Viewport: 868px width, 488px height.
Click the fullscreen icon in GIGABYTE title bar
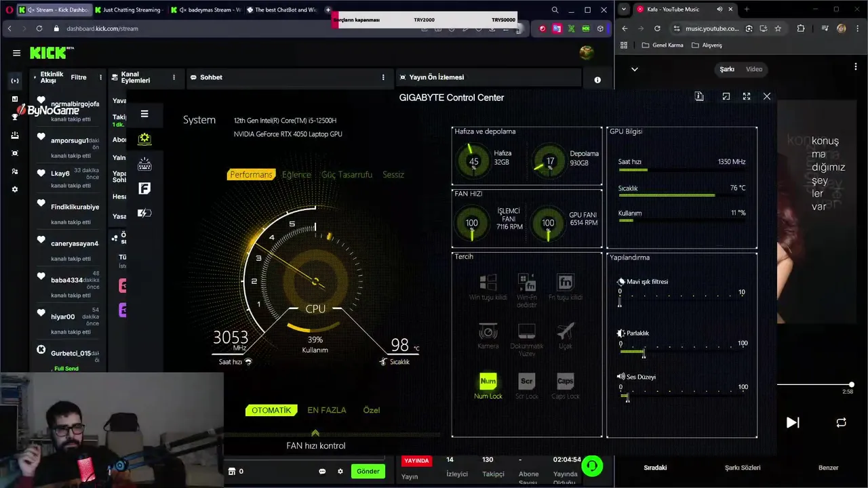click(x=747, y=97)
